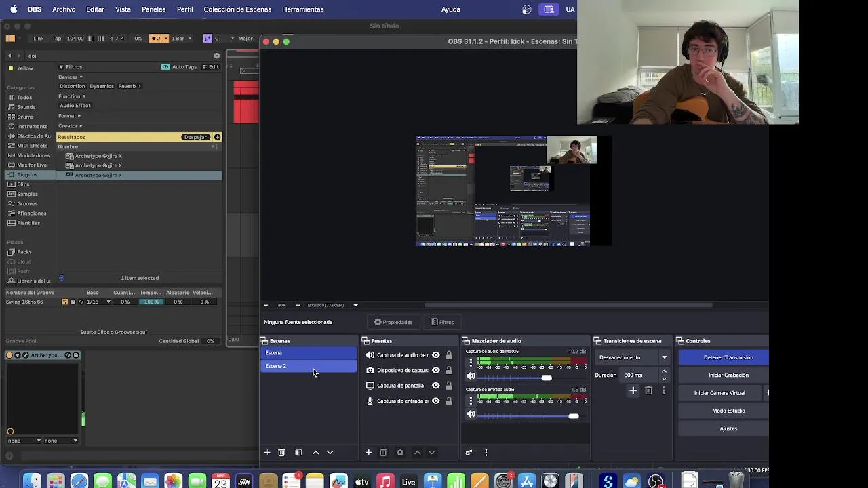Open groove Base 1/16 dropdown

(x=99, y=302)
